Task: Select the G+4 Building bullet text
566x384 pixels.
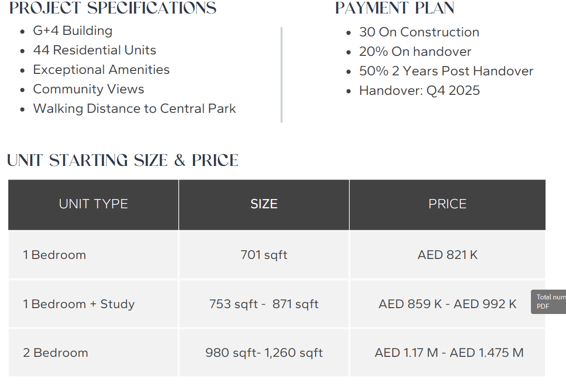Action: pyautogui.click(x=73, y=31)
